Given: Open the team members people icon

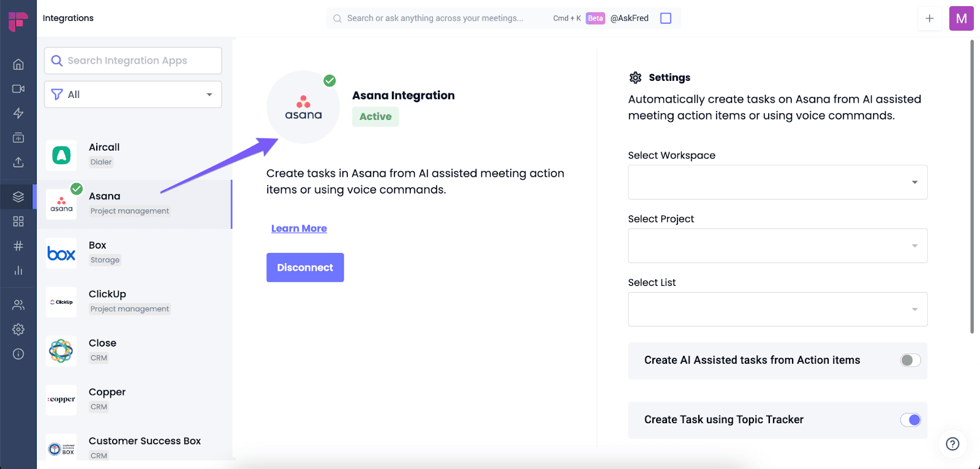Looking at the screenshot, I should click(x=18, y=305).
